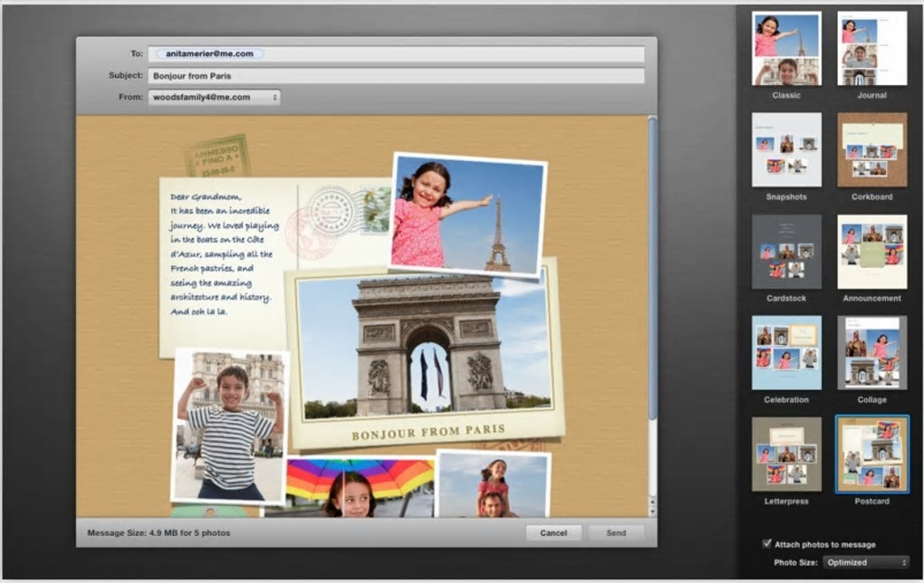The height and width of the screenshot is (583, 924).
Task: Click the Message Size status text
Action: coord(159,533)
